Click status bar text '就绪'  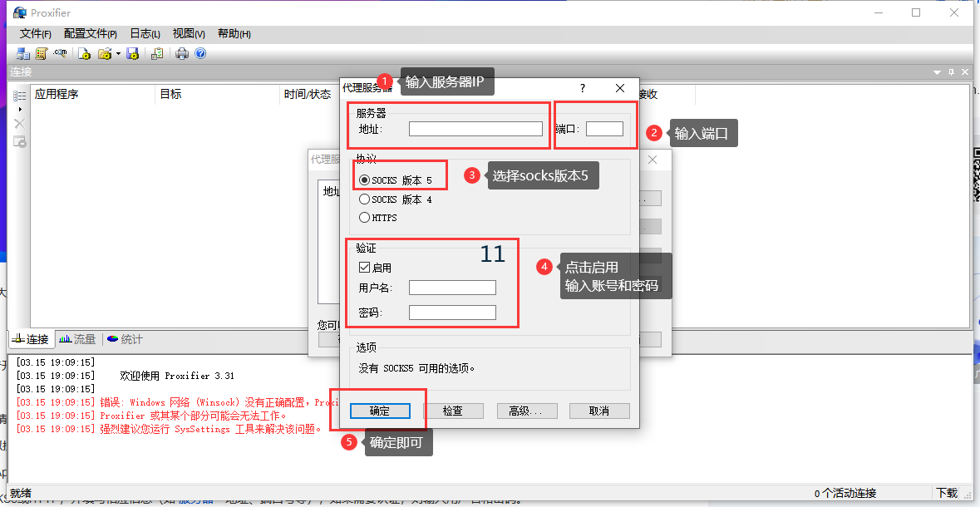21,493
